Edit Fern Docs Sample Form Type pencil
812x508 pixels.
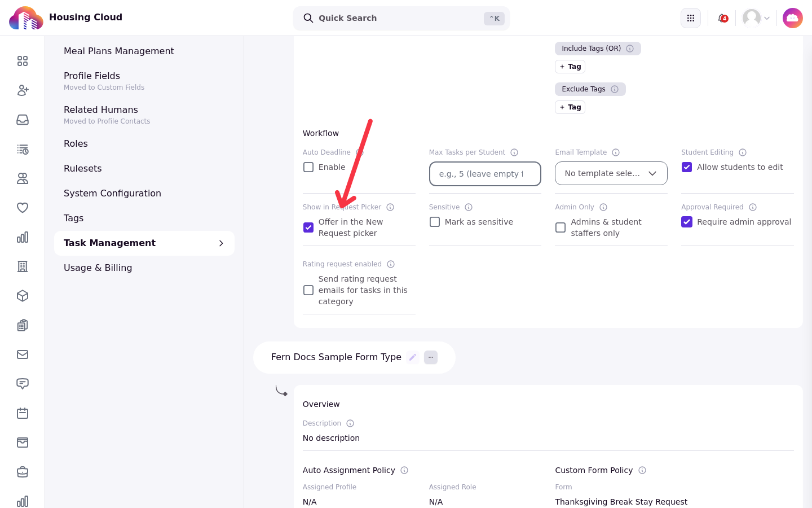click(x=413, y=357)
